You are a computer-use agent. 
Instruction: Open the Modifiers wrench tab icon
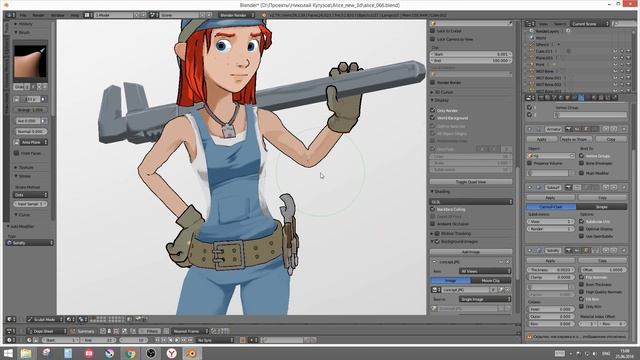pos(581,98)
